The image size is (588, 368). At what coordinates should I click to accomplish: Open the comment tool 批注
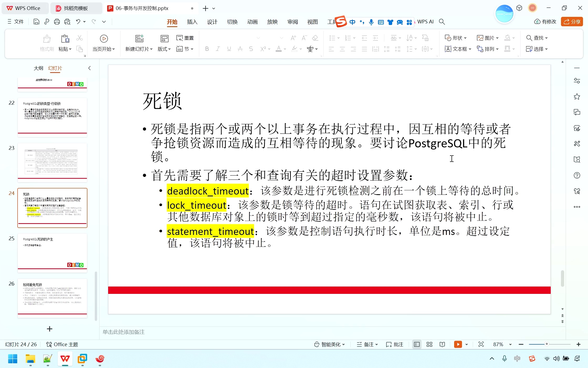point(394,344)
